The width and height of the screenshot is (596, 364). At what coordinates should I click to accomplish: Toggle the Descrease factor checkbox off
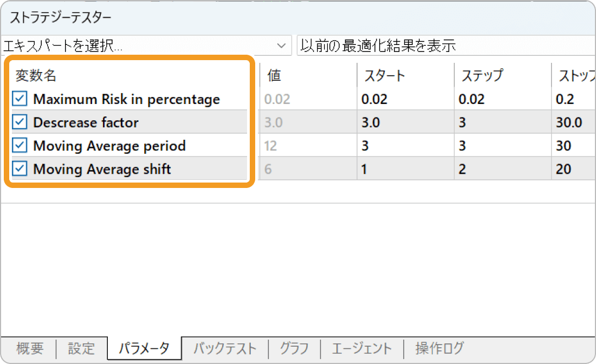20,122
